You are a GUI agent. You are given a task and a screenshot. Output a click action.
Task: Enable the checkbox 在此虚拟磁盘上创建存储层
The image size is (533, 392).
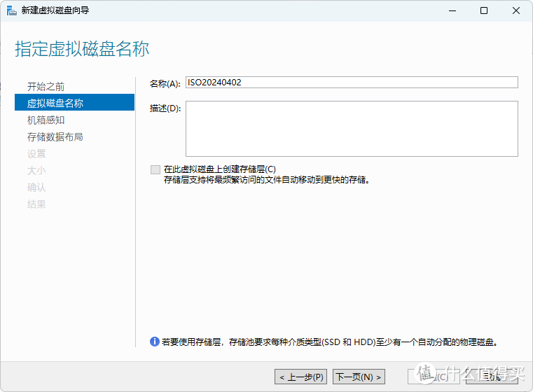coord(155,169)
